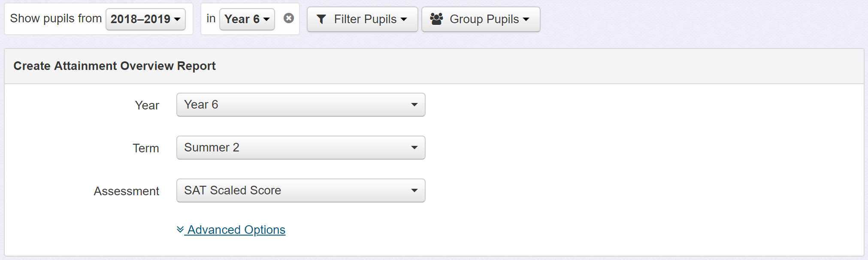Click the double chevron beside Advanced Options

[180, 230]
